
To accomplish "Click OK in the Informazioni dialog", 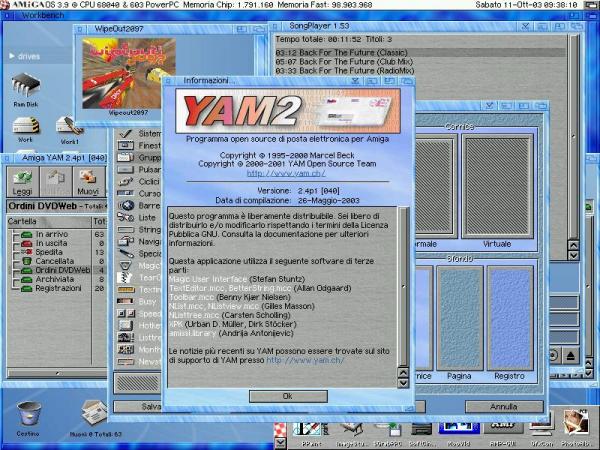I will (x=288, y=396).
